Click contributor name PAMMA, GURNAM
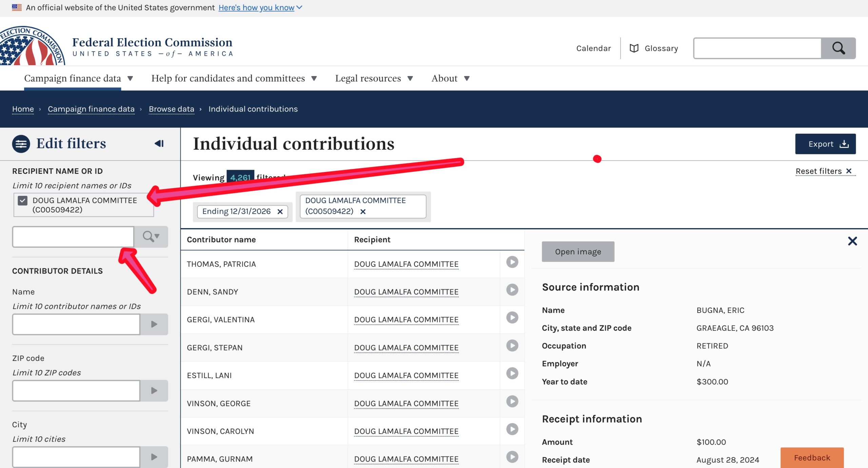This screenshot has width=868, height=468. (x=220, y=459)
